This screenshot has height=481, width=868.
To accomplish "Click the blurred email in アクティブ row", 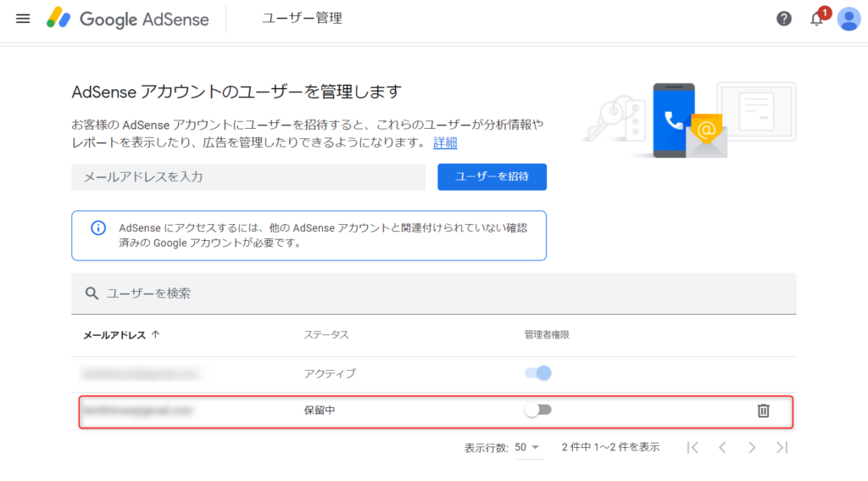I will coord(141,374).
